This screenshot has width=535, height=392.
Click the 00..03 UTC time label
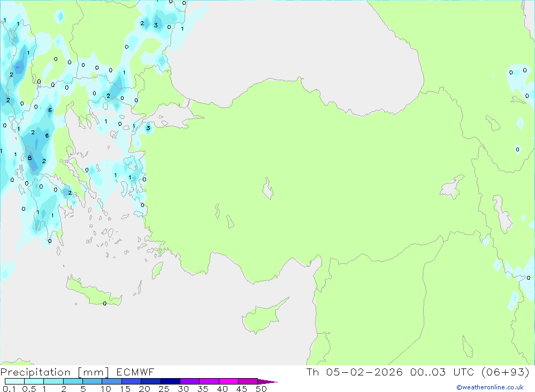point(442,372)
